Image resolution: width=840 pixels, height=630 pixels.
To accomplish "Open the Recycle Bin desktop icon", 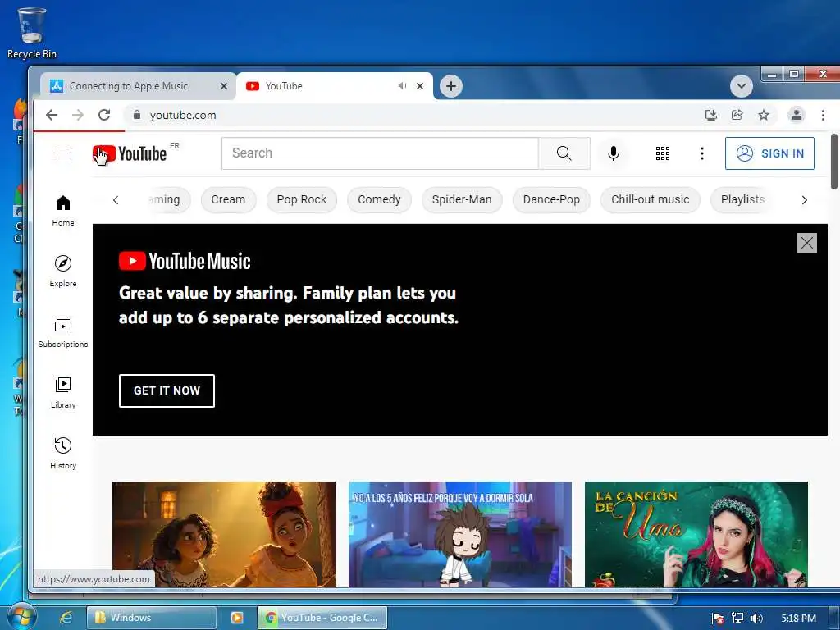I will (32, 33).
